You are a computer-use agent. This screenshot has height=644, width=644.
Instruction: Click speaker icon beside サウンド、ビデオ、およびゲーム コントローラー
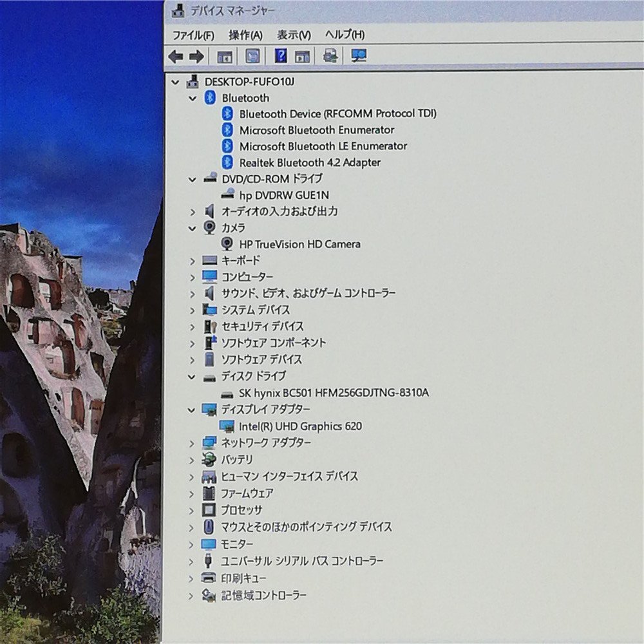click(x=209, y=293)
